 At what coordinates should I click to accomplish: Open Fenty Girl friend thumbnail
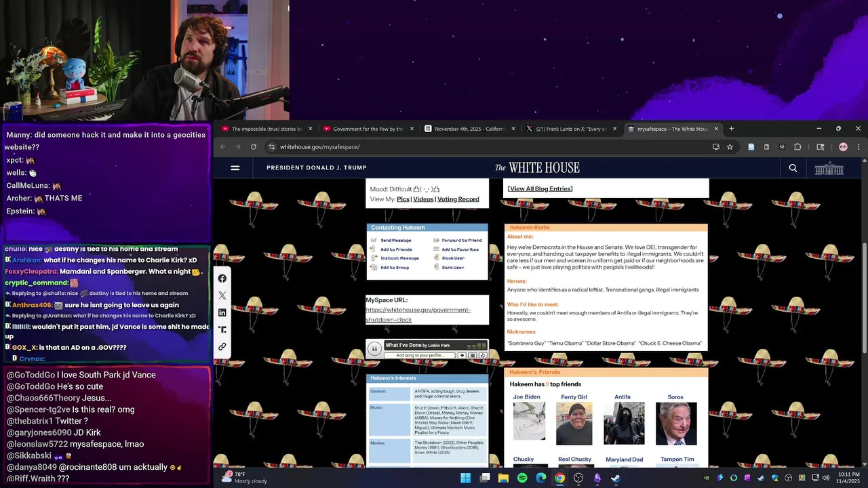[574, 423]
